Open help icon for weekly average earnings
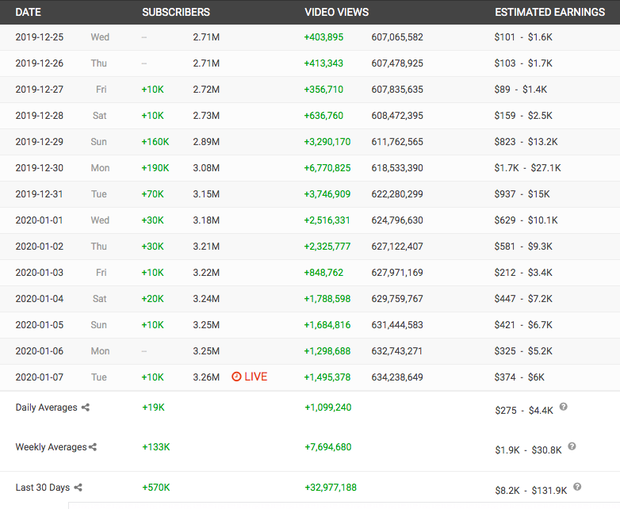The image size is (620, 509). coord(571,447)
